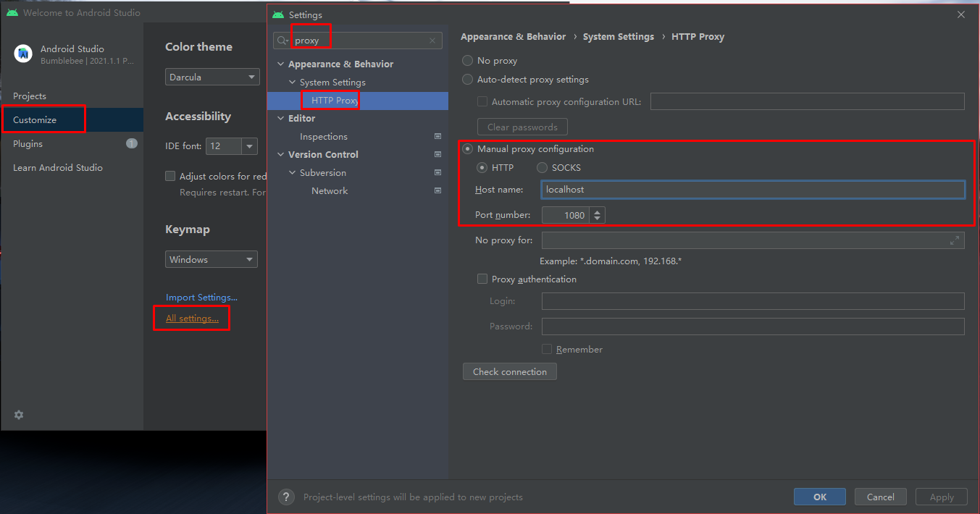Open the Color theme Darcula dropdown
This screenshot has width=980, height=514.
[x=212, y=77]
